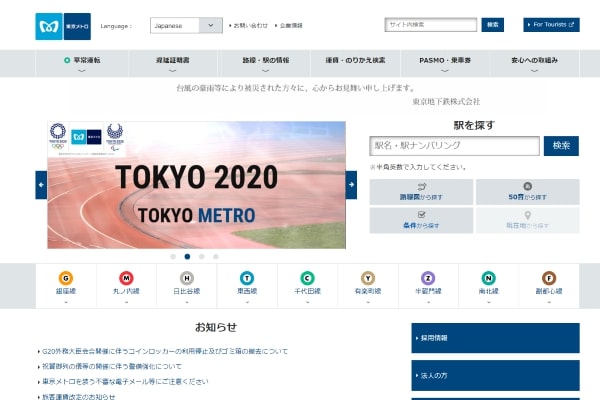Go to the next banner slide arrow
600x400 pixels.
[x=351, y=185]
